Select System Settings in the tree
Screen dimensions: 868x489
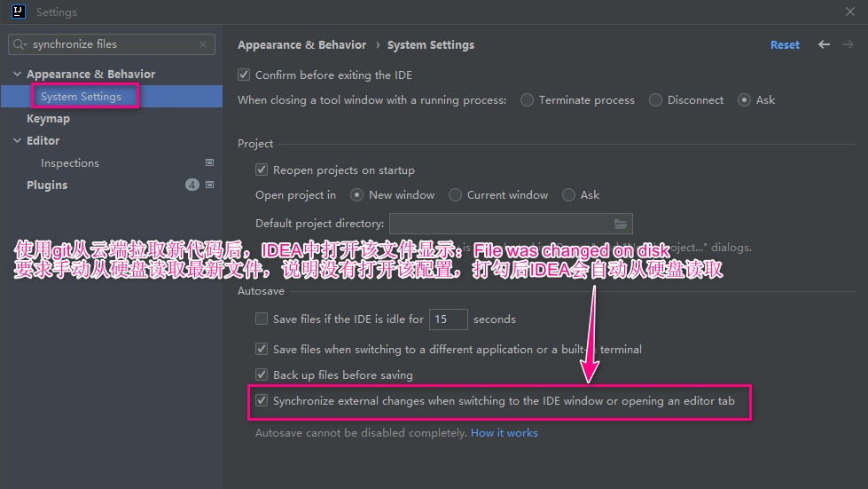click(81, 97)
